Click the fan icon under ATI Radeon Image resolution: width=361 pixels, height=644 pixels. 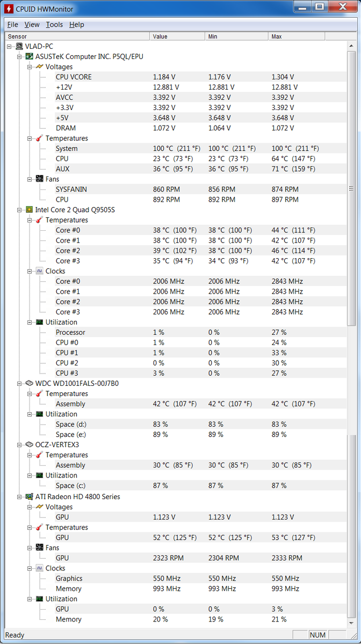40,548
